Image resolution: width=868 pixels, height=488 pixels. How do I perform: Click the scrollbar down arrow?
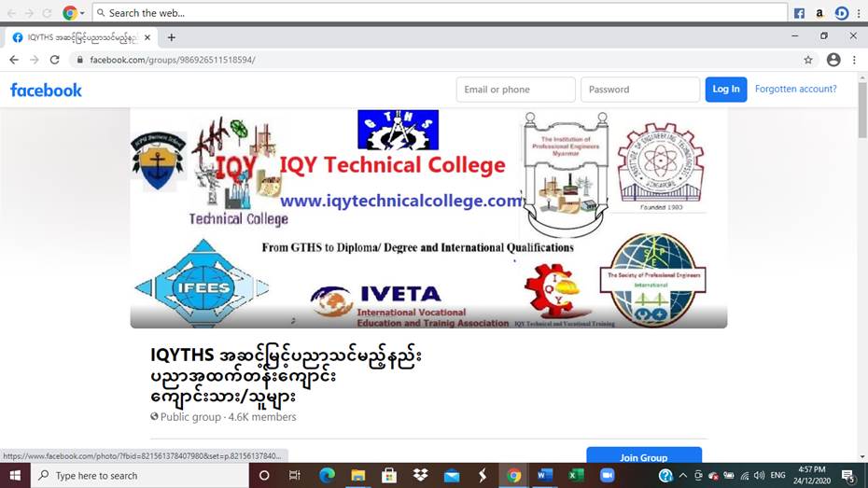click(x=862, y=457)
